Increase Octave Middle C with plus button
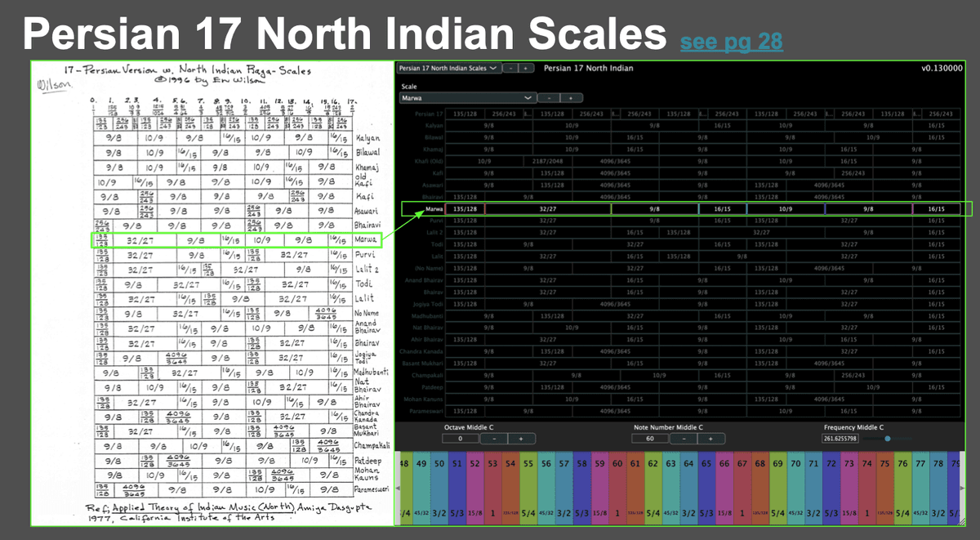Screen dimensions: 980x540 coord(520,439)
